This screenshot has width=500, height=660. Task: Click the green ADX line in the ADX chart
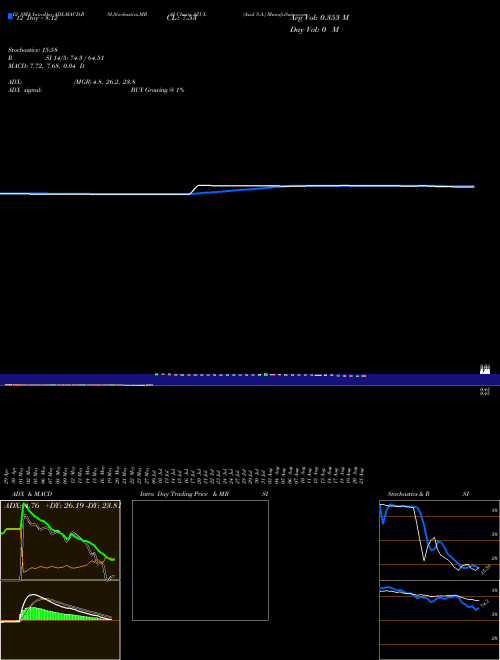tap(51, 528)
